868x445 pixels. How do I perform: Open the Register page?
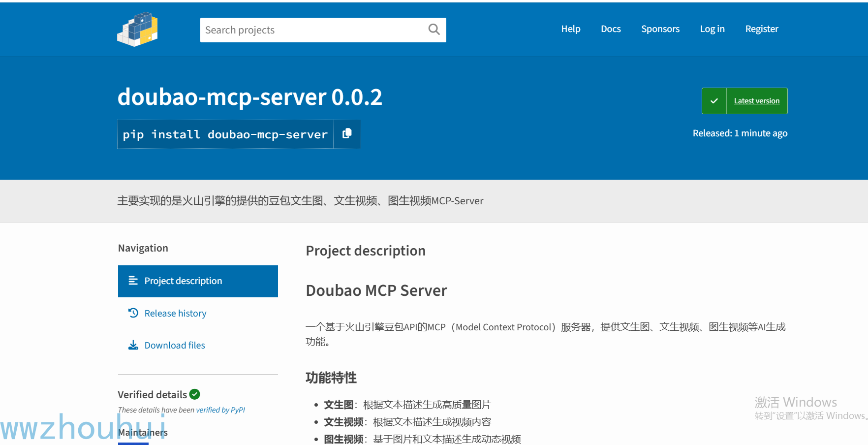point(762,29)
